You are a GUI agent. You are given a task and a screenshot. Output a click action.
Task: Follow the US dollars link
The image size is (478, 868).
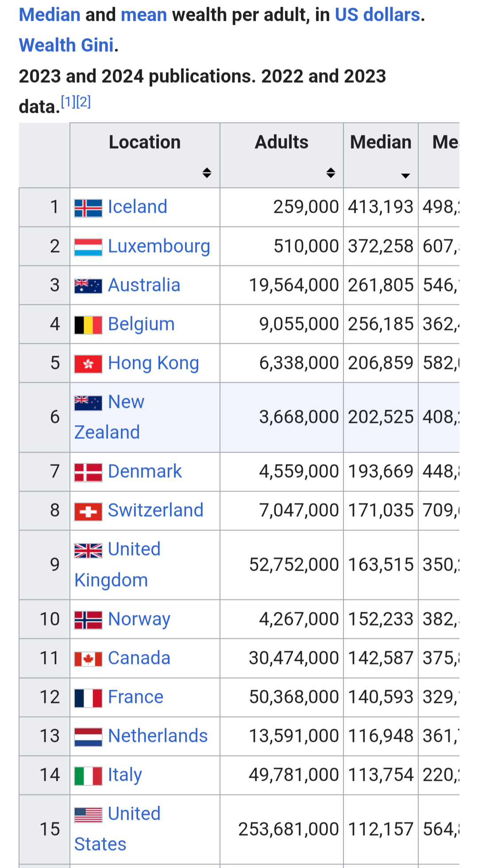coord(377,15)
